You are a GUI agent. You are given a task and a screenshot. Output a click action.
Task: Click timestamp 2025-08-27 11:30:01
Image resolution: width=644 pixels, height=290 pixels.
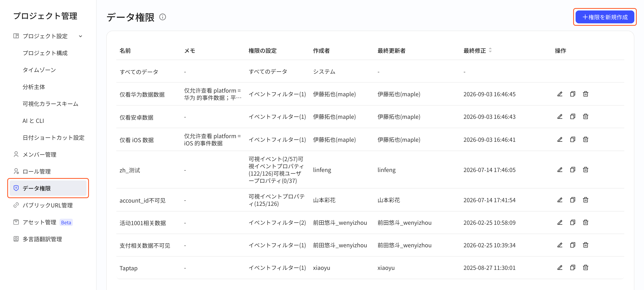click(489, 268)
